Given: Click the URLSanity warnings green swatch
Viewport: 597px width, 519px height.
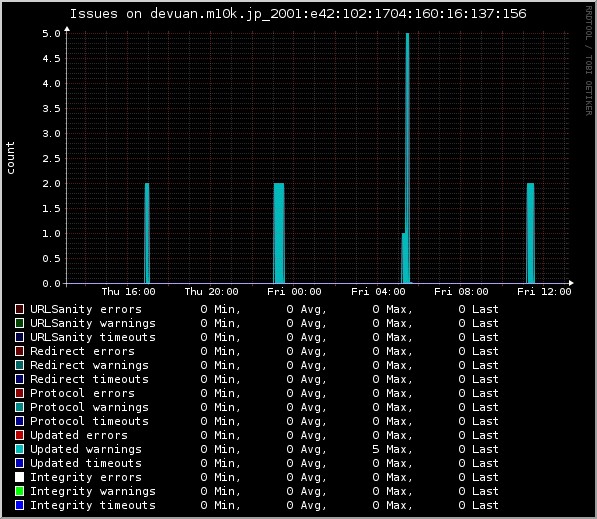Looking at the screenshot, I should (19, 323).
